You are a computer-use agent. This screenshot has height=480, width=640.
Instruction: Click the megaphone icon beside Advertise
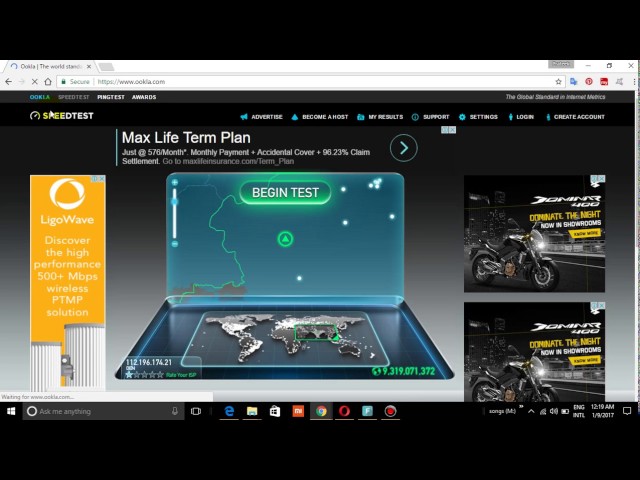point(244,117)
